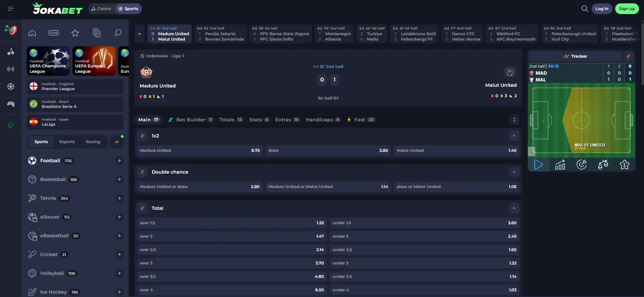Open the live matches dropdown arrow
The width and height of the screenshot is (644, 297).
(140, 34)
